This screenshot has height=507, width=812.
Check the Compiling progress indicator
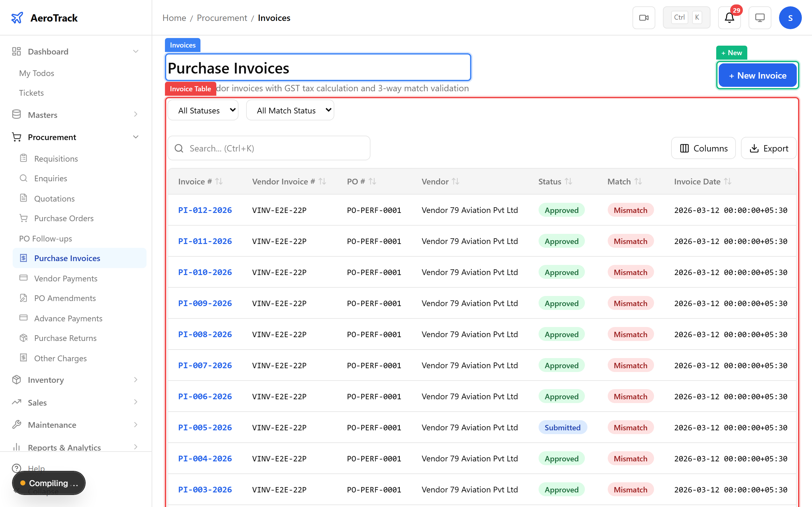tap(48, 483)
